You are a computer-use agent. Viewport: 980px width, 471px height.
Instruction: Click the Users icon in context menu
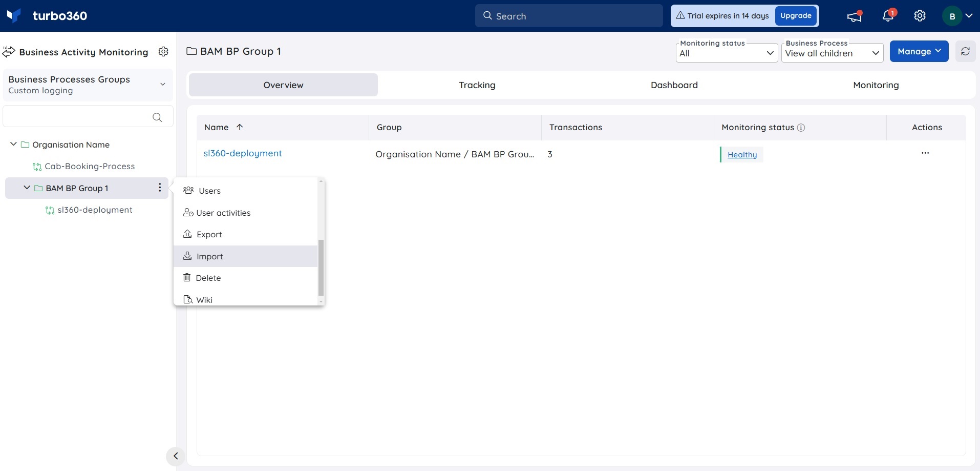(x=188, y=190)
